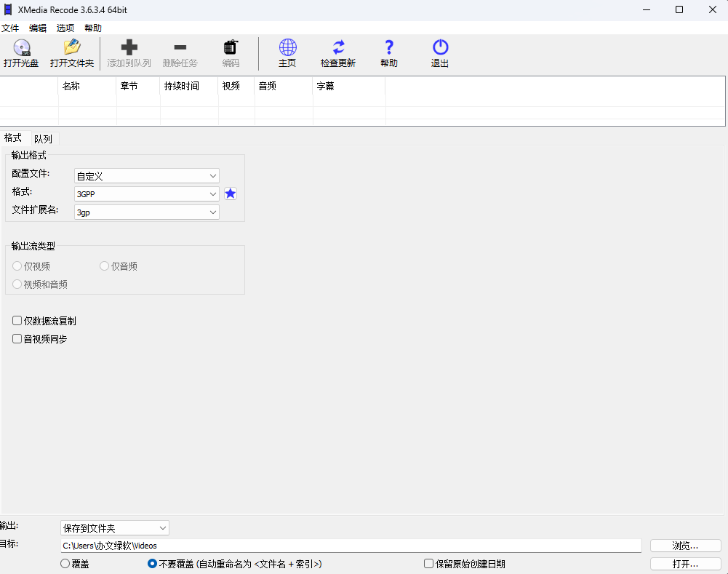Click the Add to Queue (添加到队列) plus icon
The height and width of the screenshot is (574, 728).
click(x=129, y=47)
